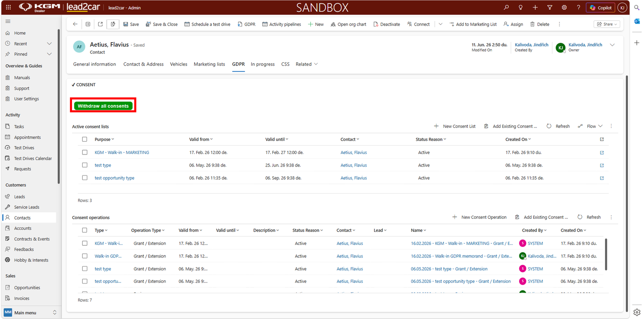Select all rows in Active consent lists
Viewport: 644px width, 319px height.
coord(85,139)
